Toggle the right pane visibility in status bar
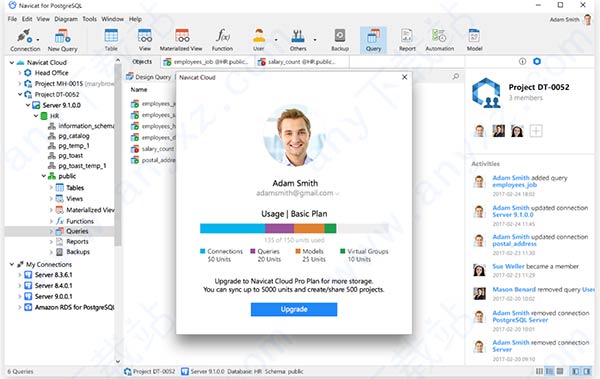 point(587,371)
